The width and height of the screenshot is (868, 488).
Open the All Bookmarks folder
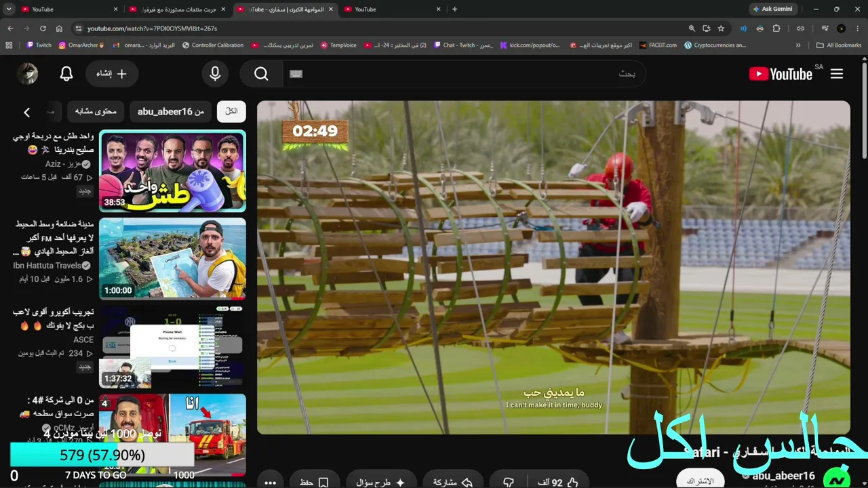(839, 45)
